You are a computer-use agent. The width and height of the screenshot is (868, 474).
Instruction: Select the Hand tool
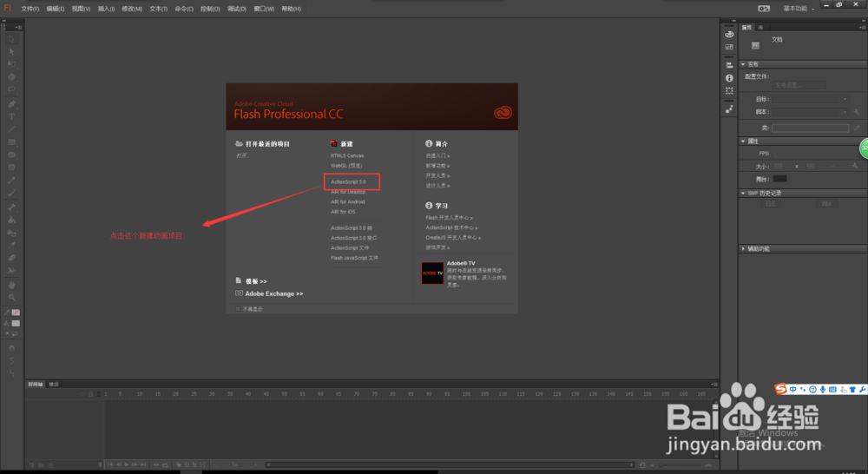coord(11,285)
